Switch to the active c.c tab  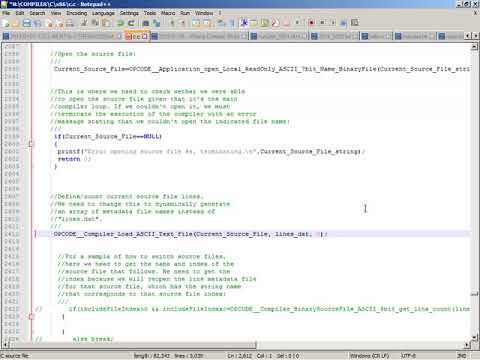(x=135, y=36)
